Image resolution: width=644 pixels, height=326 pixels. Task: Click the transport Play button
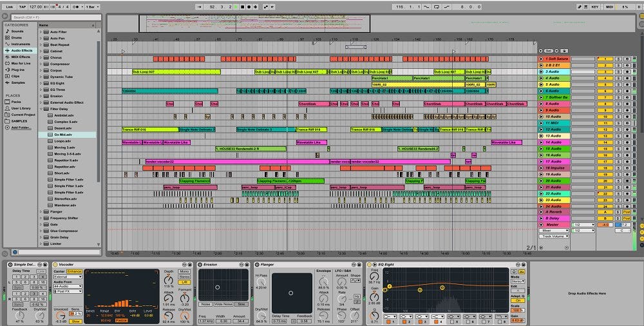(x=236, y=6)
